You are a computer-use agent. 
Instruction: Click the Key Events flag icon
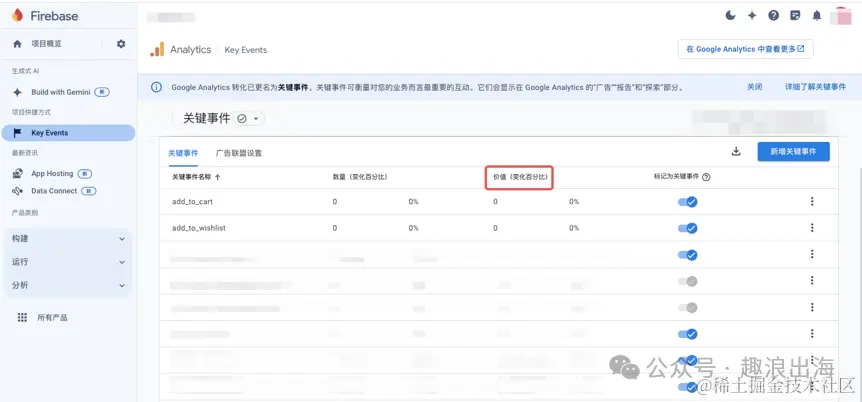point(18,133)
